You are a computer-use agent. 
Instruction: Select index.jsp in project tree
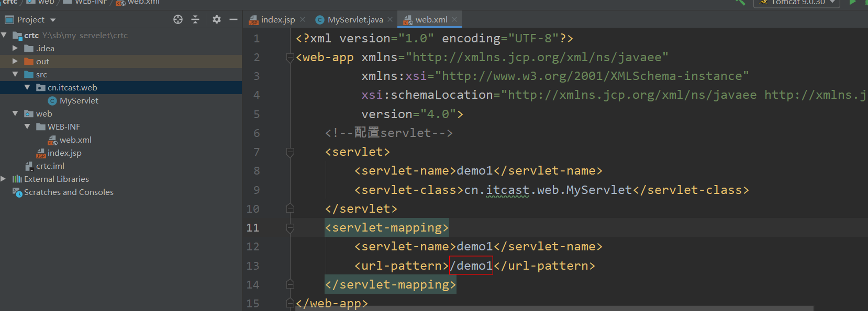64,153
